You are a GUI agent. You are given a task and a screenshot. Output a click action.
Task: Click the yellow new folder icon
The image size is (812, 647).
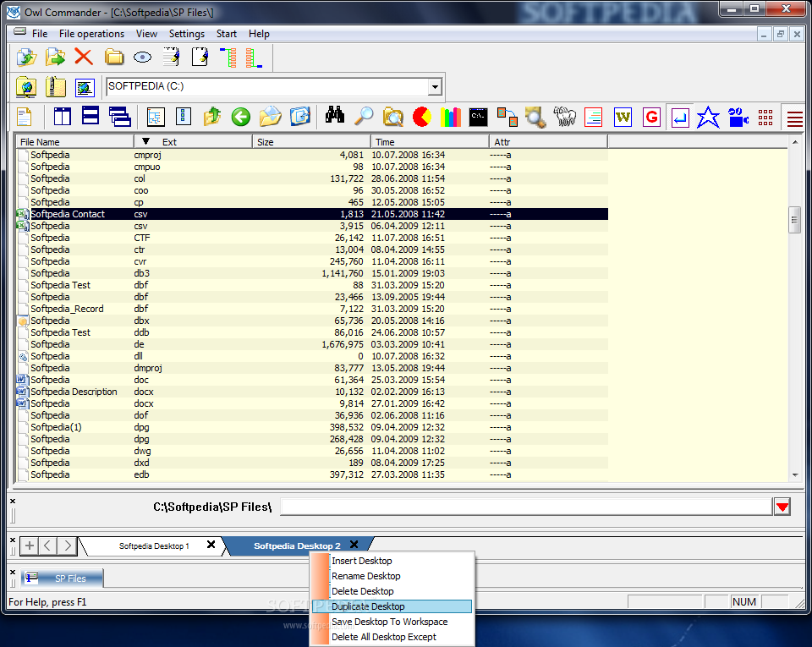click(114, 57)
